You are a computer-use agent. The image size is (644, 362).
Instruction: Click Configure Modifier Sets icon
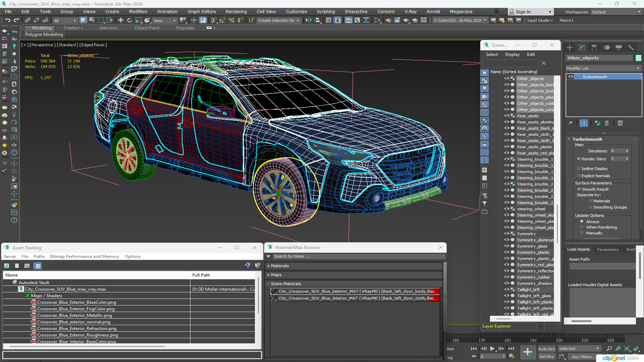pos(620,123)
